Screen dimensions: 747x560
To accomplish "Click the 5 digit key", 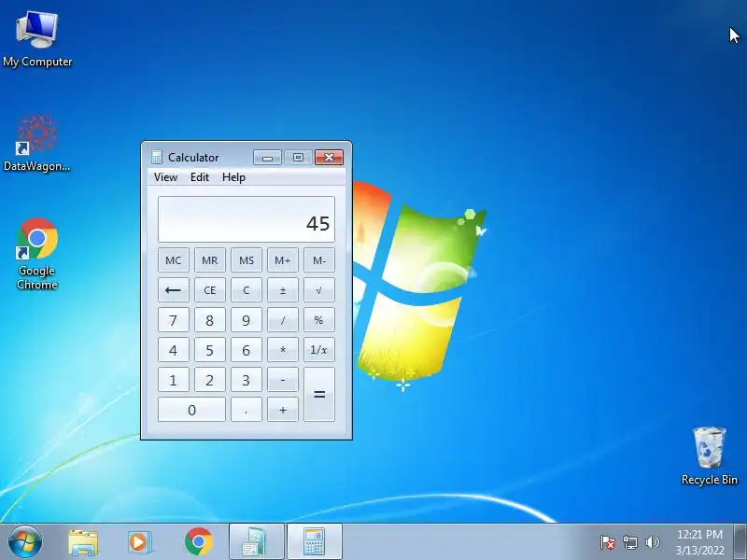I will click(x=209, y=350).
